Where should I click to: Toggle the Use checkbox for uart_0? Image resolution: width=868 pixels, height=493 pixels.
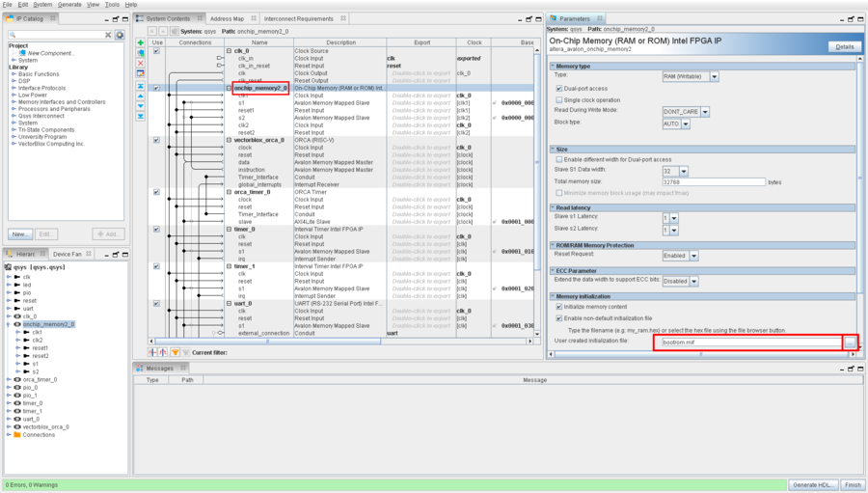point(156,304)
